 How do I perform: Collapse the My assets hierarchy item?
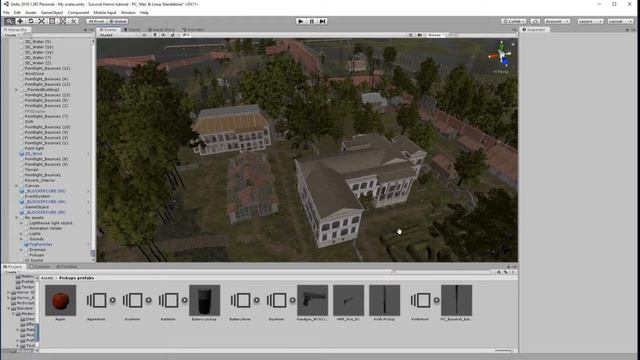tap(17, 218)
